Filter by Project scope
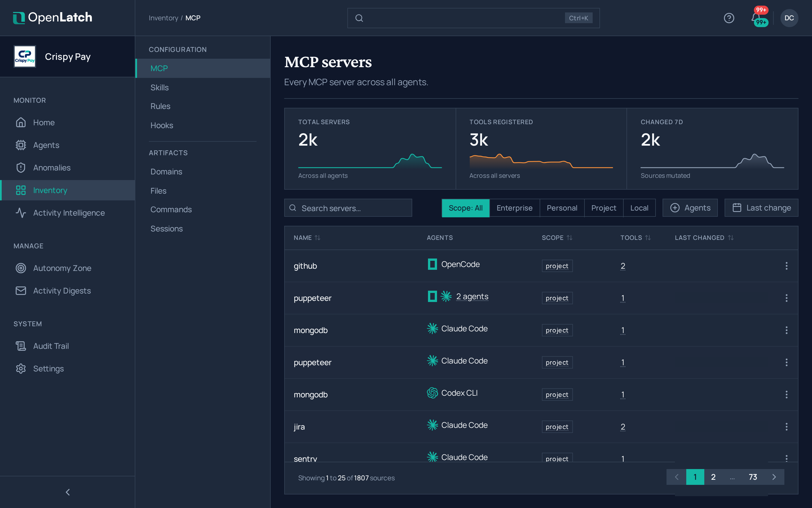 click(603, 208)
